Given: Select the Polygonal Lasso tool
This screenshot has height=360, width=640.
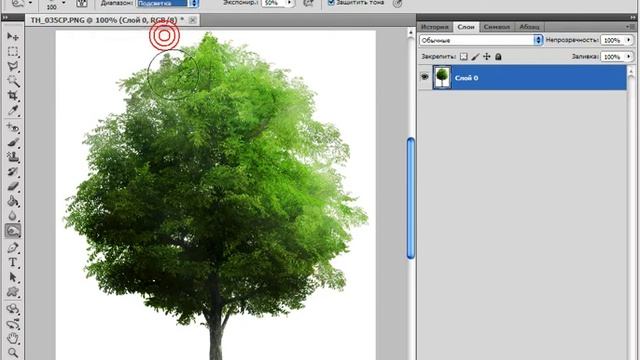Looking at the screenshot, I should click(x=13, y=66).
